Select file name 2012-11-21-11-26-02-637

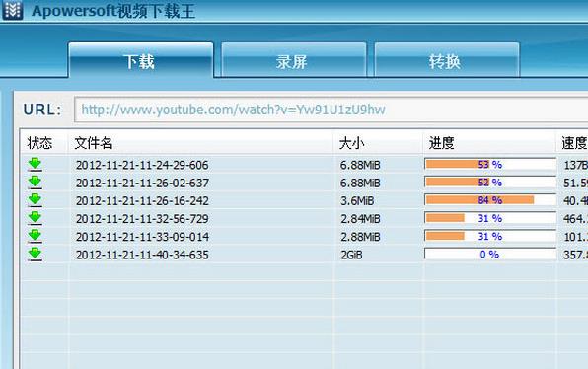pyautogui.click(x=142, y=183)
